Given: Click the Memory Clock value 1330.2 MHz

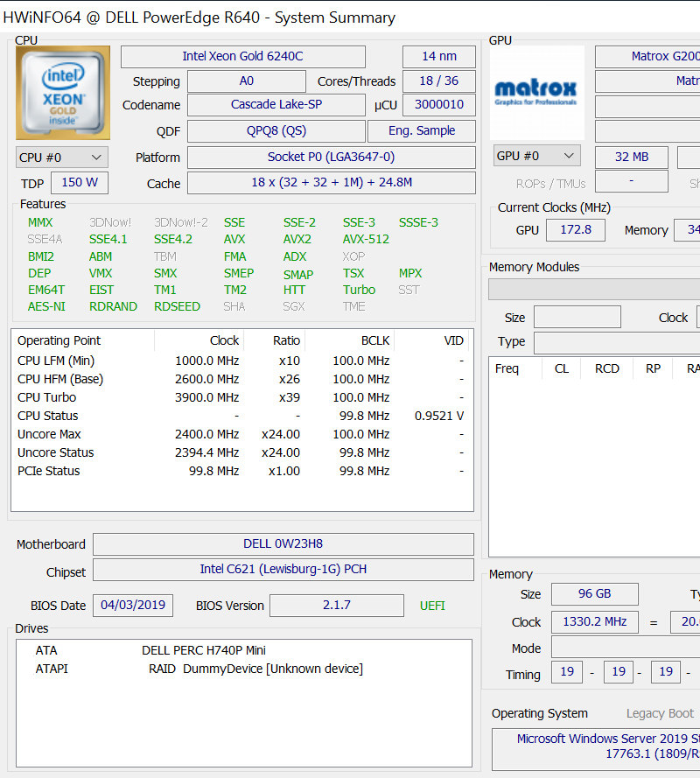Looking at the screenshot, I should point(595,621).
